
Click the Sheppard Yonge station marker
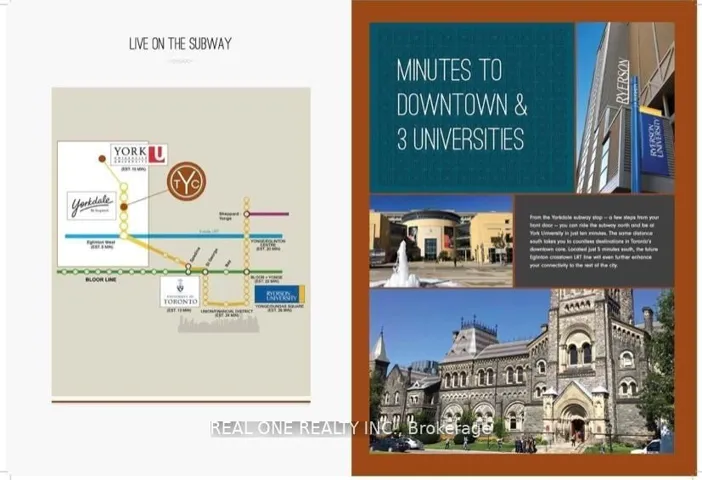point(247,214)
